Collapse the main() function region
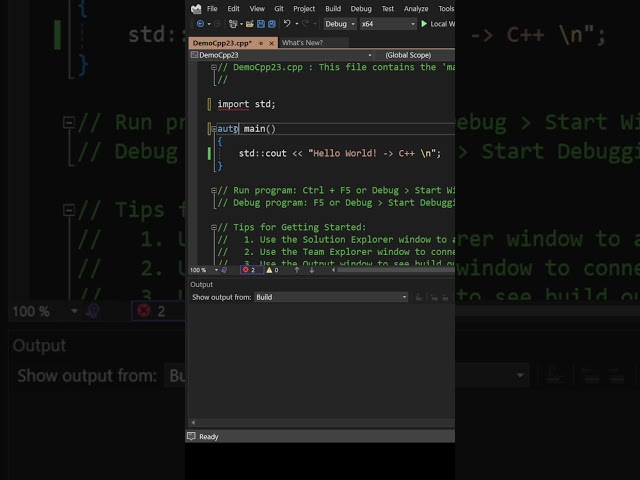The image size is (640, 480). [214, 129]
